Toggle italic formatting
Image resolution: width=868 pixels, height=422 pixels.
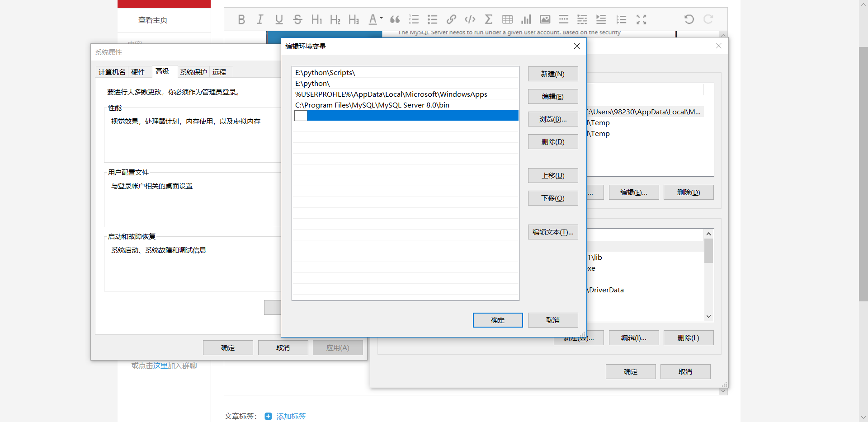260,19
